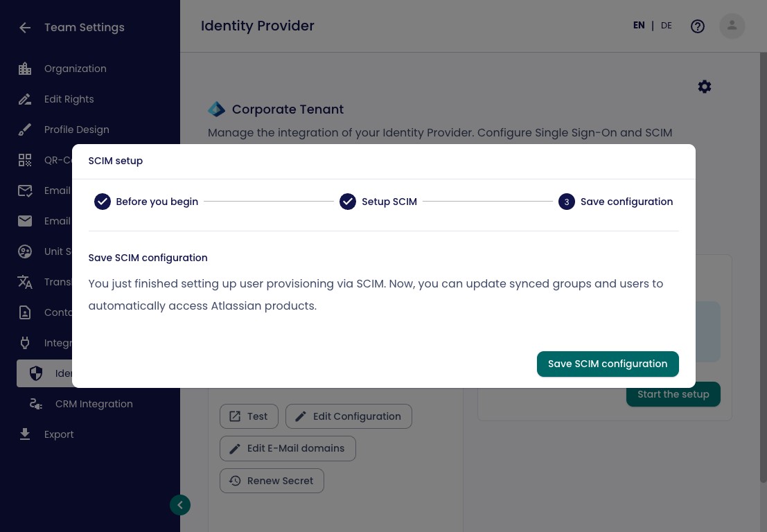
Task: Select the Edit Rights pencil icon
Action: pos(25,99)
